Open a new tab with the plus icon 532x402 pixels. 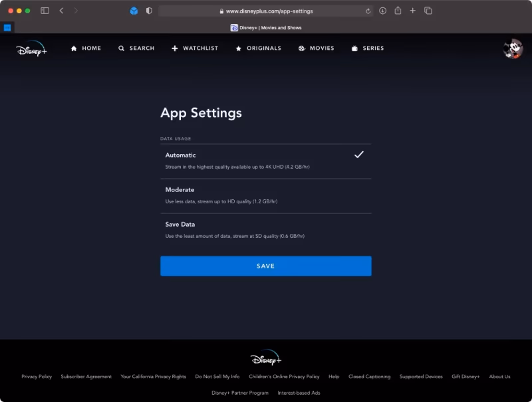coord(413,11)
